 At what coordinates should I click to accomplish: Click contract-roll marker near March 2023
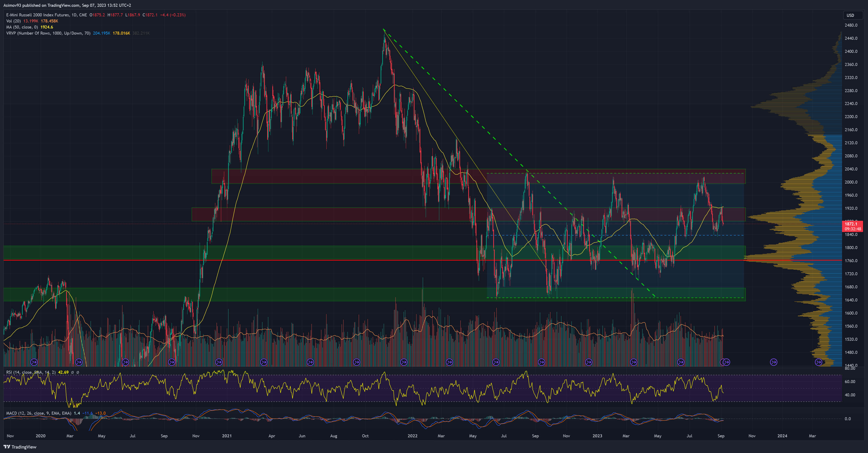point(634,362)
